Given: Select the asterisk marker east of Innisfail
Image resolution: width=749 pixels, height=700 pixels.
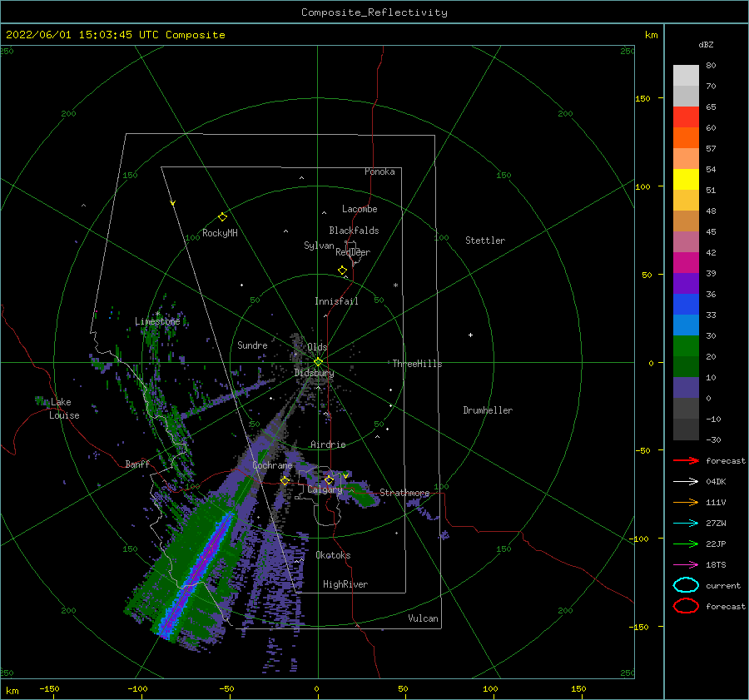Looking at the screenshot, I should [395, 285].
